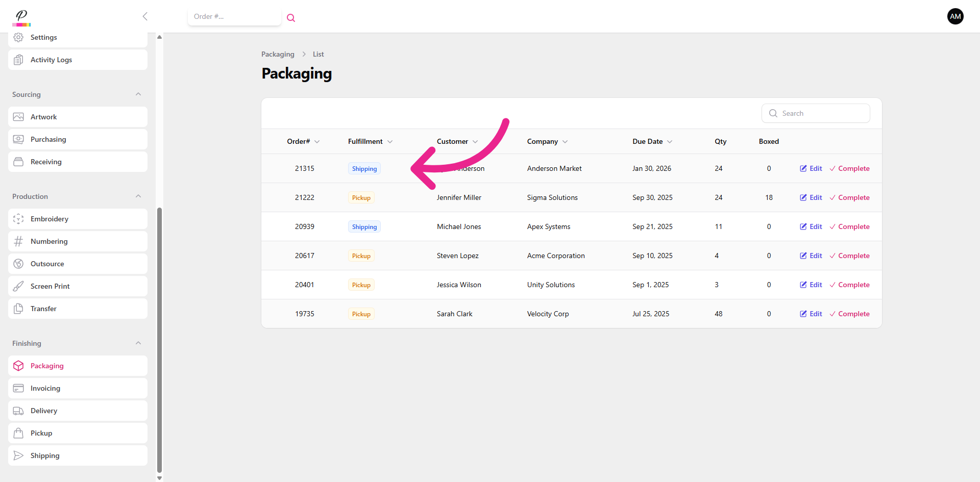The height and width of the screenshot is (482, 980).
Task: Collapse the Sourcing section
Action: point(138,94)
